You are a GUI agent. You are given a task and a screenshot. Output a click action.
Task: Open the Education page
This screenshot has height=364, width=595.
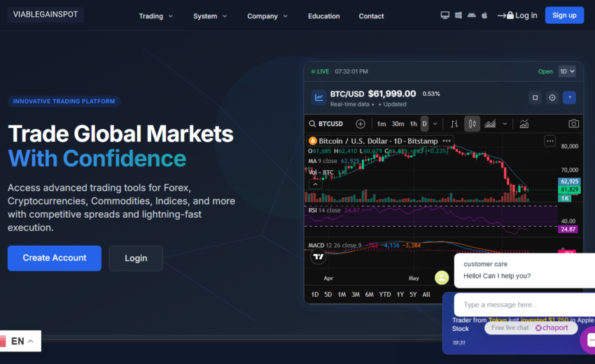tap(323, 16)
